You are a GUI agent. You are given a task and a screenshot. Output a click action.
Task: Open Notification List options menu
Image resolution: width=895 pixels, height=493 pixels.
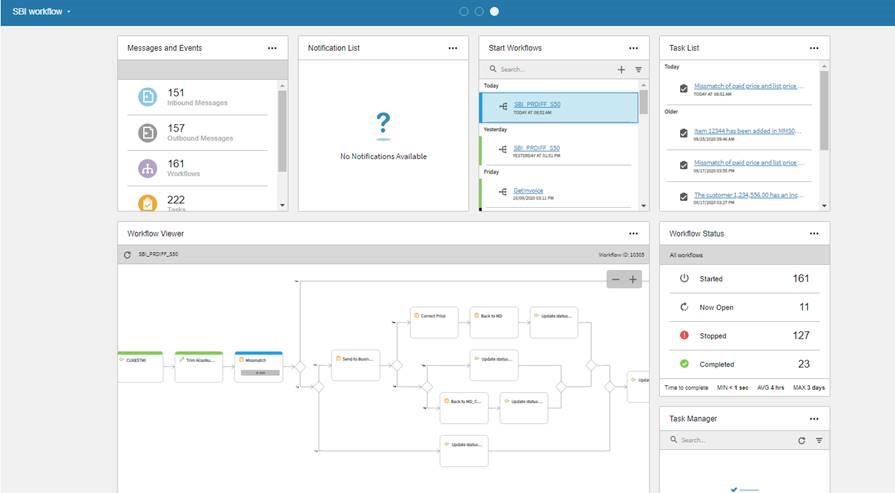[x=453, y=48]
